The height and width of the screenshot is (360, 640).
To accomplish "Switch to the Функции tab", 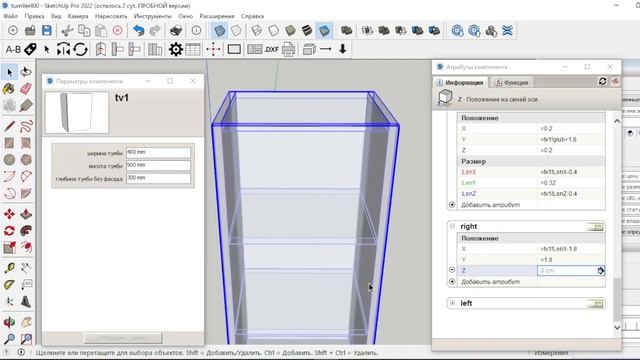I will pyautogui.click(x=512, y=82).
